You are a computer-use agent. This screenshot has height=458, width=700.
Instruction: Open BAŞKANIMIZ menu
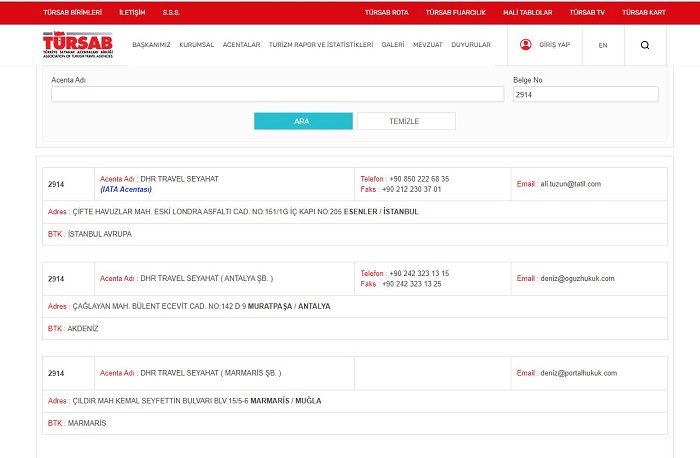tap(151, 45)
